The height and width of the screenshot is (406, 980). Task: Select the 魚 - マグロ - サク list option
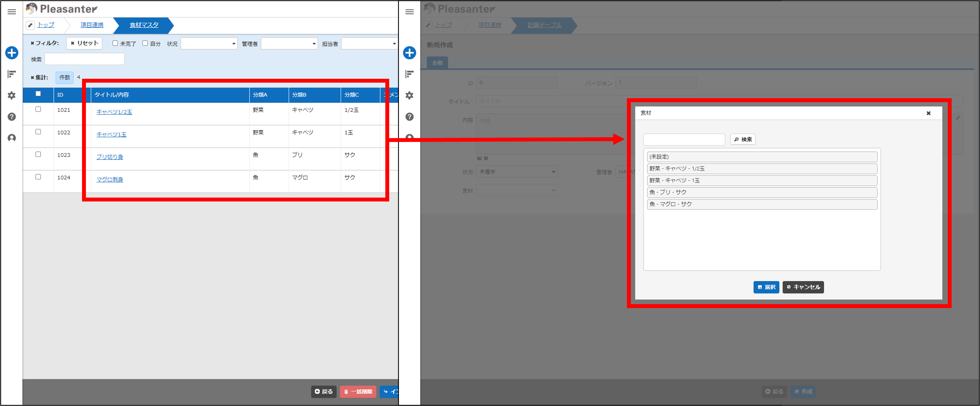click(762, 204)
